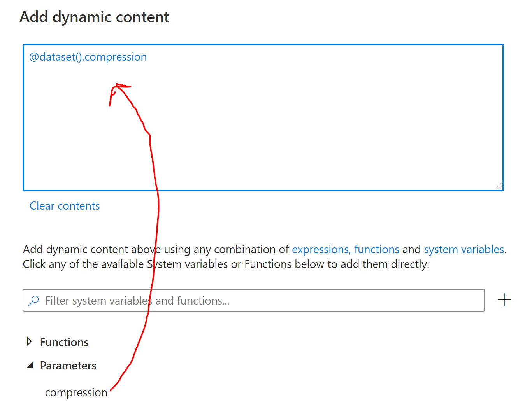Focus the dynamic content expression editor

pos(263,117)
